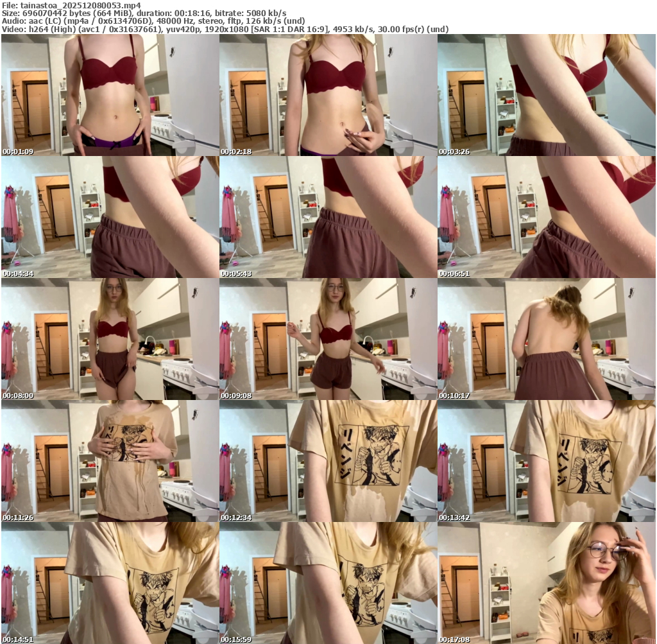657x644 pixels.
Task: Click the '00:14:51' timestamp label
Action: 17,640
